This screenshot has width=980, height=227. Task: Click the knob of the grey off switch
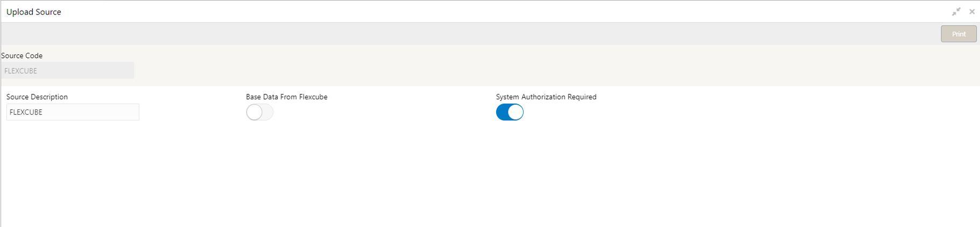pyautogui.click(x=254, y=112)
